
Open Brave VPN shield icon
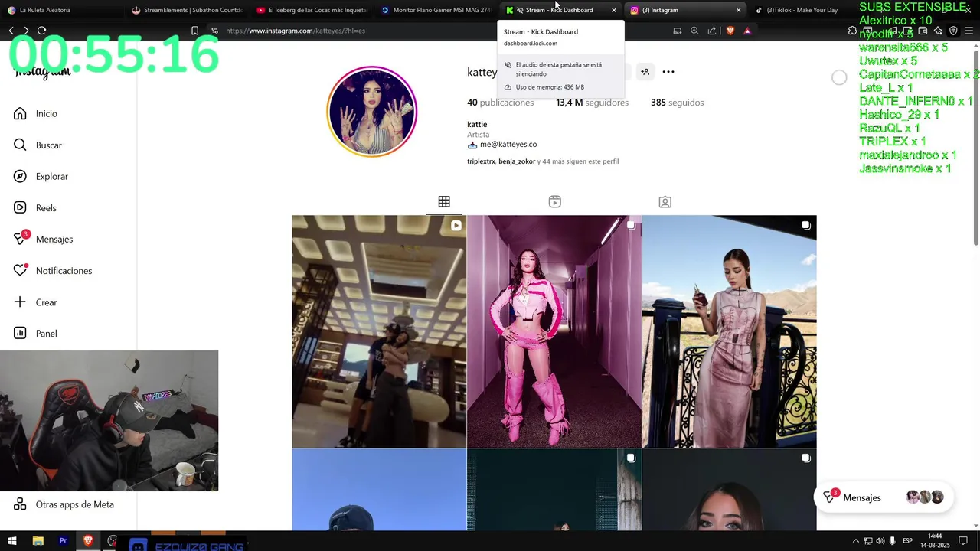click(x=953, y=31)
